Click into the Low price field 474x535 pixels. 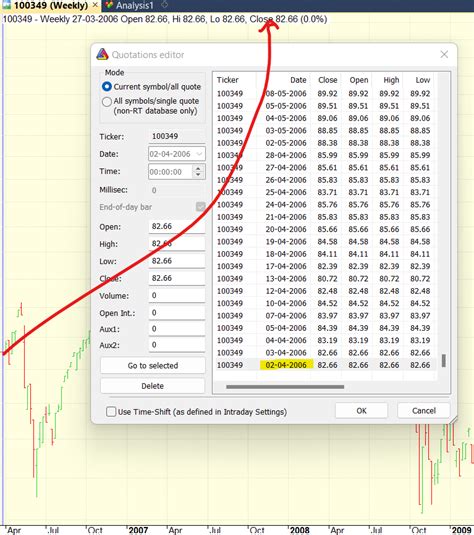click(x=177, y=261)
